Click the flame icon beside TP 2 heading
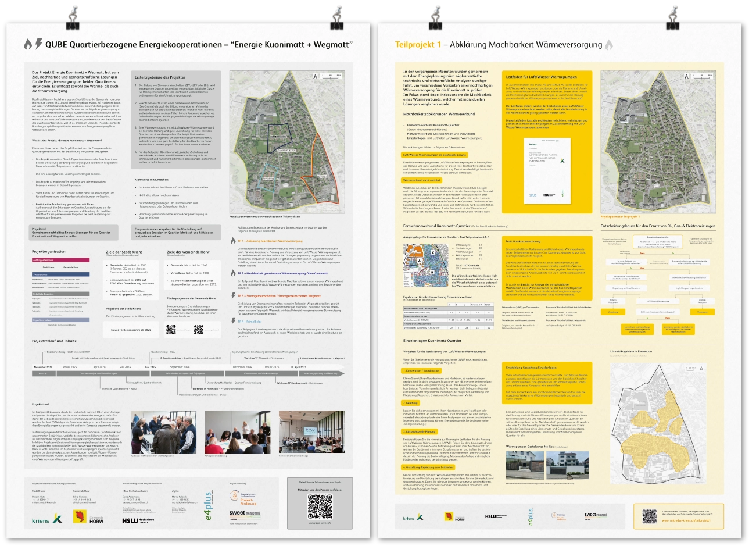756x553 pixels. pyautogui.click(x=232, y=273)
